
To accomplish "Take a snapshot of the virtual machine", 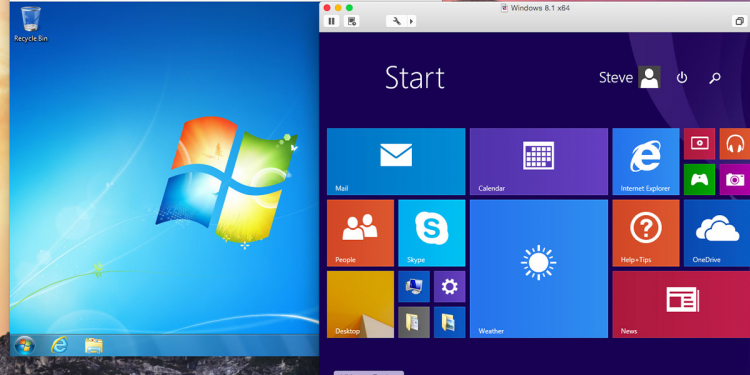I will (x=352, y=21).
